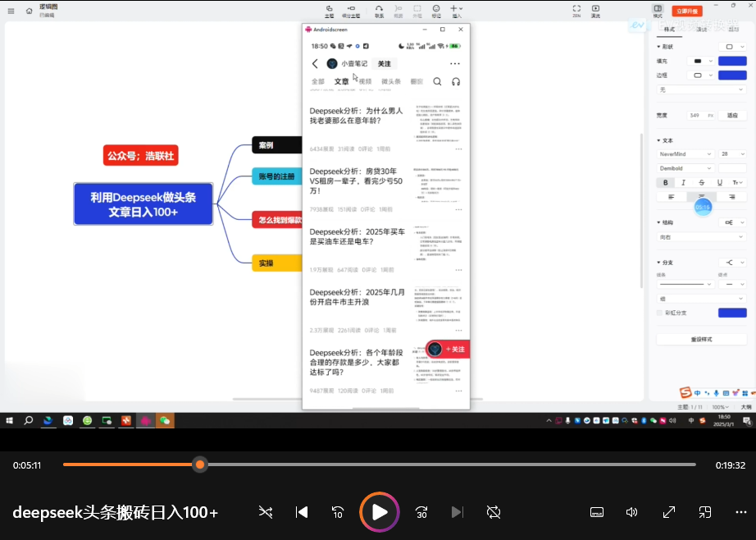756x540 pixels.
Task: Add a subtopic with the 子主题 tool
Action: pyautogui.click(x=351, y=11)
